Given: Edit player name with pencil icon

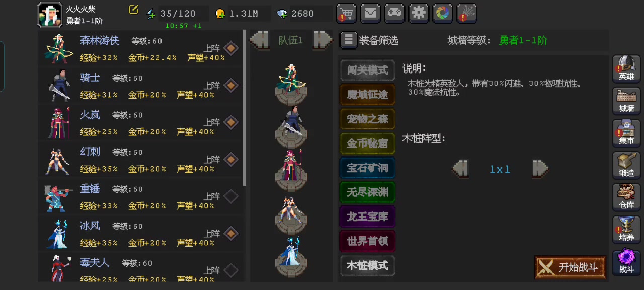Looking at the screenshot, I should point(133,10).
